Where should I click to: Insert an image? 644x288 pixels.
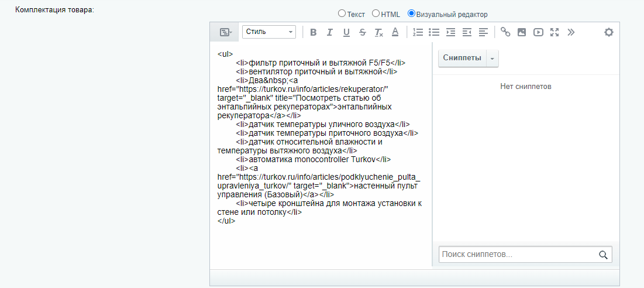pos(522,32)
